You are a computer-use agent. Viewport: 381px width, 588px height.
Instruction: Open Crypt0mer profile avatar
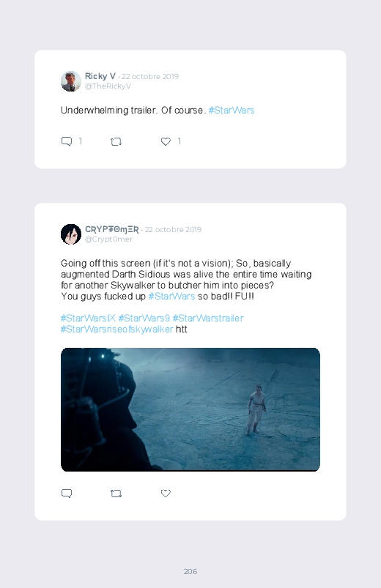pos(71,234)
